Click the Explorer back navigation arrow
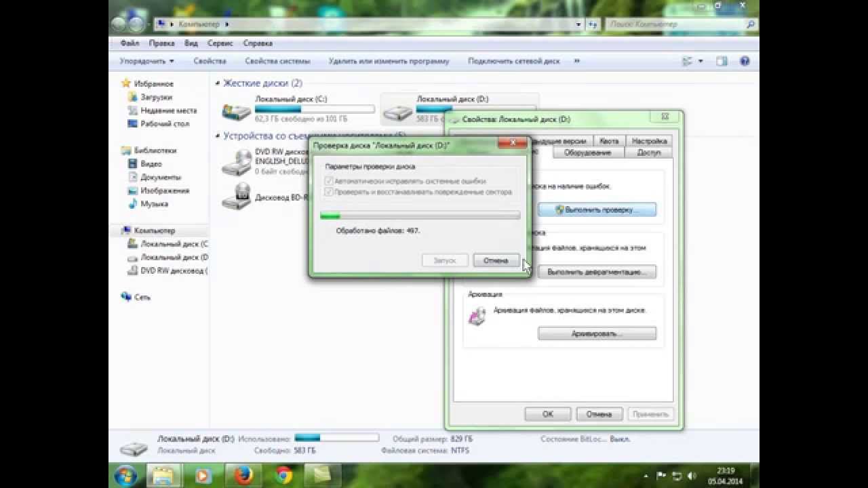This screenshot has width=868, height=488. (x=119, y=24)
